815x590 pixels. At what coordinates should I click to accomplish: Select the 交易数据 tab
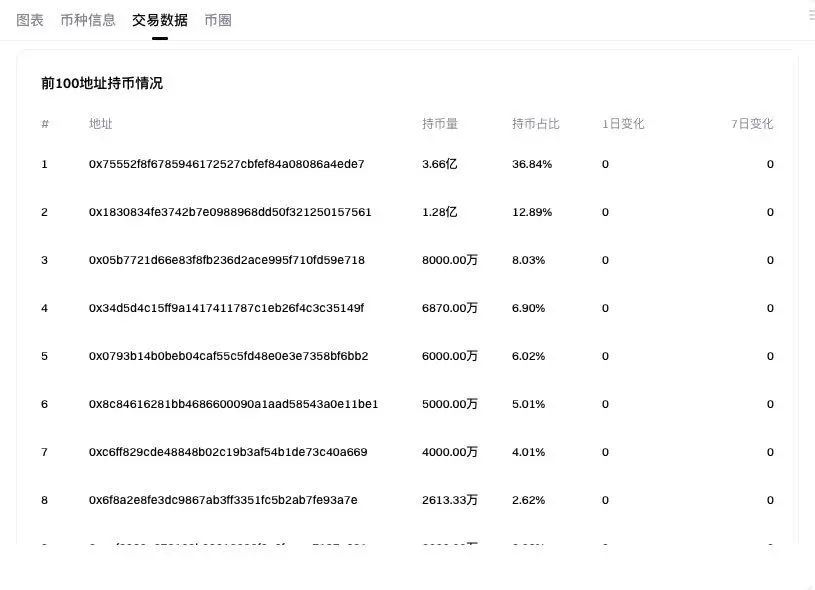[160, 20]
